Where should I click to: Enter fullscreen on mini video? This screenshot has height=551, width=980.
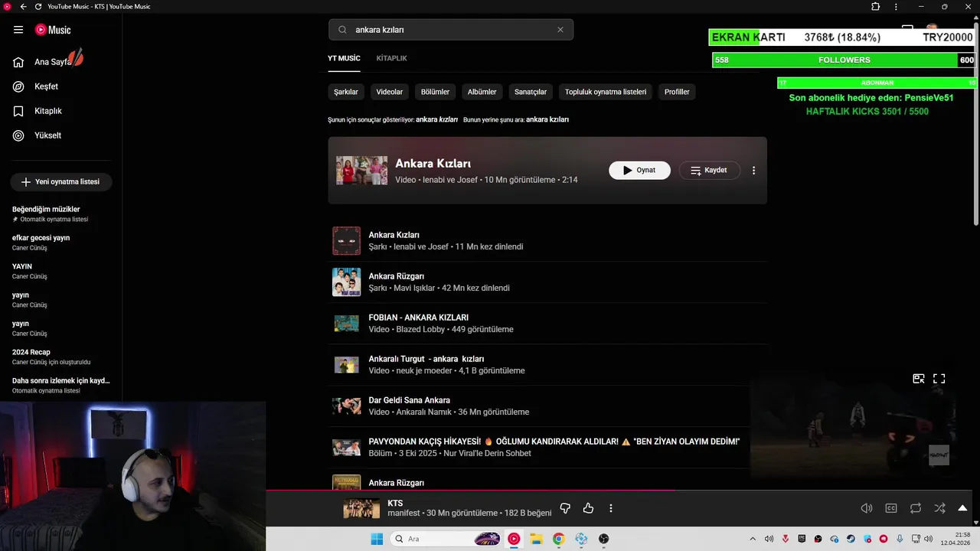(x=939, y=378)
